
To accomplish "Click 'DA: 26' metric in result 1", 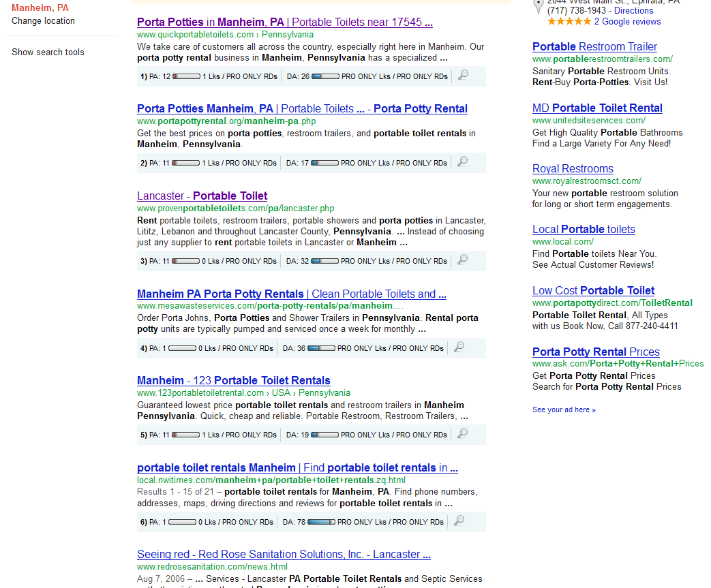I will [x=298, y=76].
